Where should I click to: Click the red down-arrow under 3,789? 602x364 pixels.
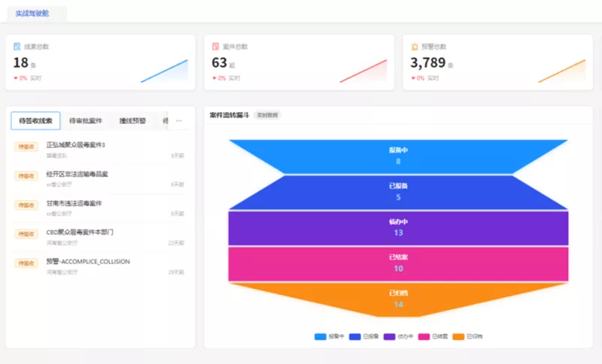(413, 78)
